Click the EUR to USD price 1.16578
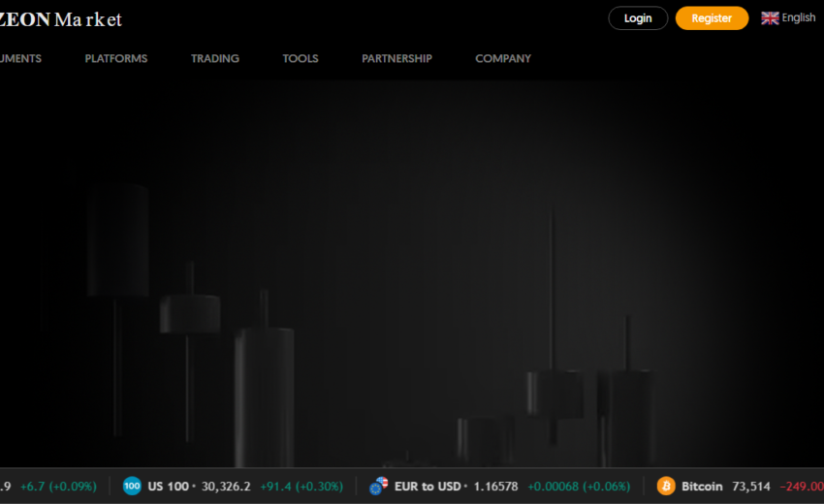Screen dimensions: 824x504 495,487
